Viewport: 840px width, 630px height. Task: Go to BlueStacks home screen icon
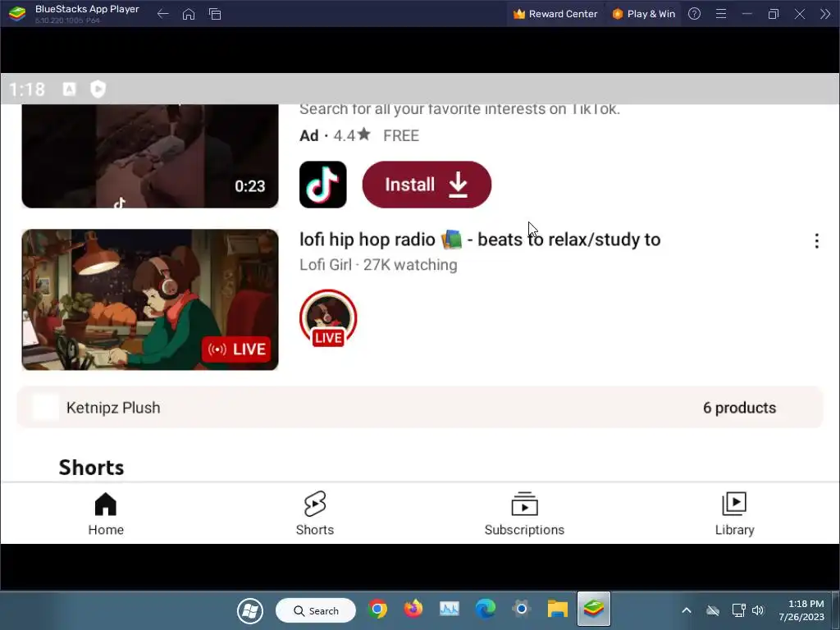coord(189,14)
